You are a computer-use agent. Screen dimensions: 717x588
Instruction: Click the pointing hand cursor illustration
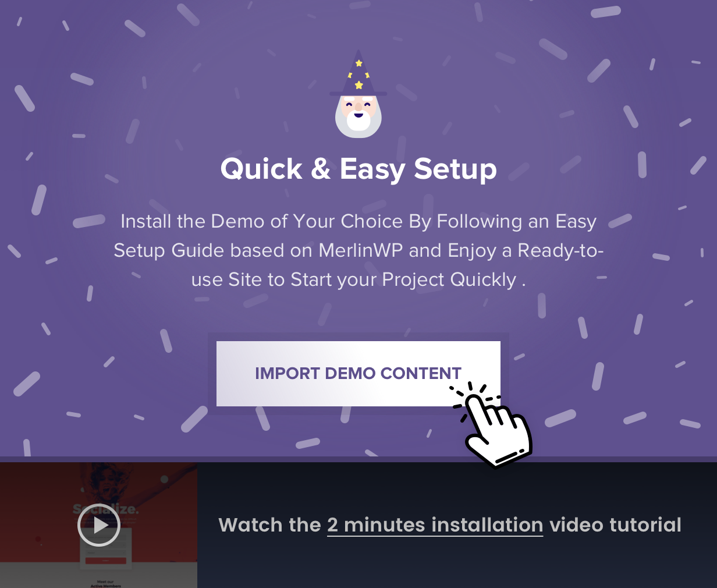coord(492,425)
